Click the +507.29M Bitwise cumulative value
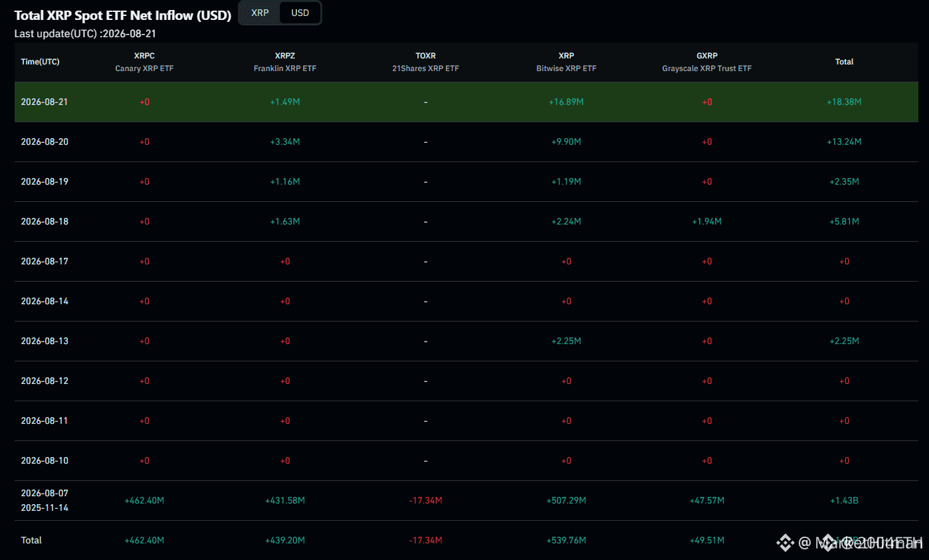 [566, 500]
